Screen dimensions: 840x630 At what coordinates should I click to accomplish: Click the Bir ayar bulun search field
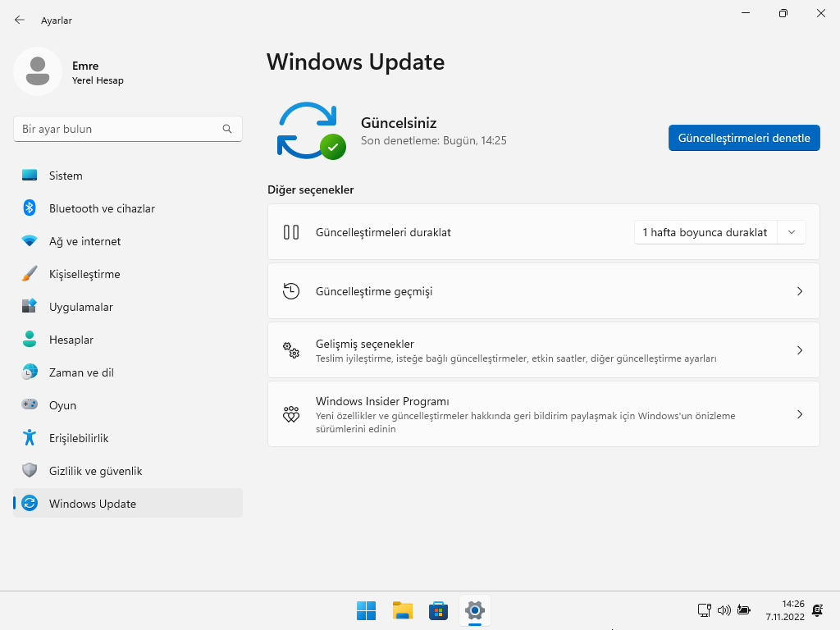pos(119,129)
